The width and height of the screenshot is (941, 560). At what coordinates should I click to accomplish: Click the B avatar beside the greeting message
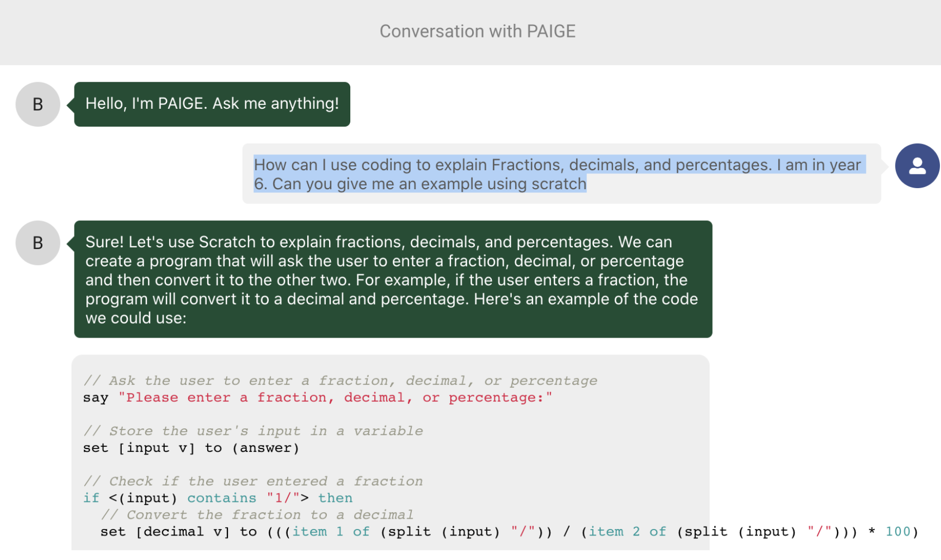(x=38, y=104)
